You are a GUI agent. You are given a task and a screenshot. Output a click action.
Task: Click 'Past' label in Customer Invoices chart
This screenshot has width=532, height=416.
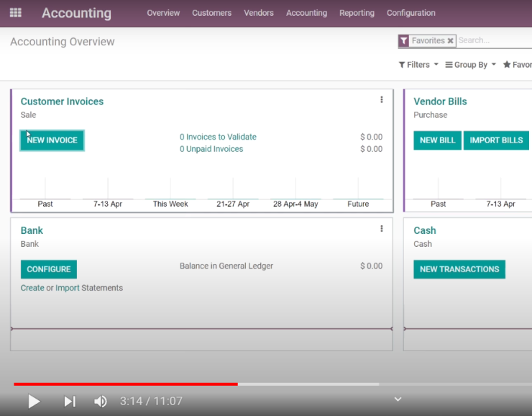tap(45, 204)
